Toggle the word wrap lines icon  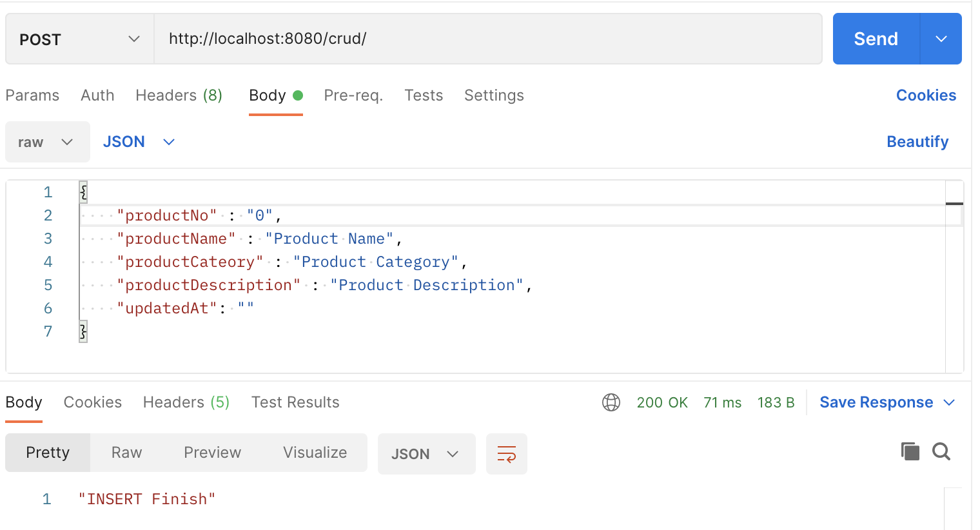(x=506, y=454)
